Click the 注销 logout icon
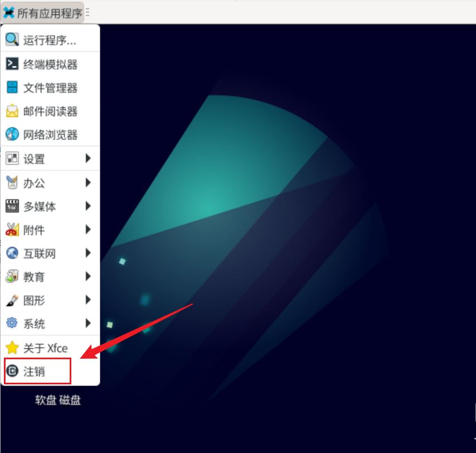This screenshot has width=476, height=453. 12,371
